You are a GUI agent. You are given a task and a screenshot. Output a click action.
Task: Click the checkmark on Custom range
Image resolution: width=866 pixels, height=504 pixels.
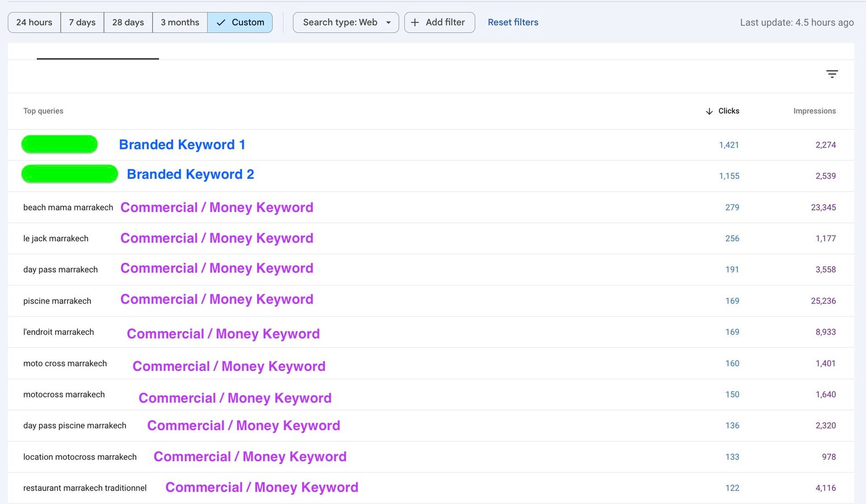pos(221,23)
